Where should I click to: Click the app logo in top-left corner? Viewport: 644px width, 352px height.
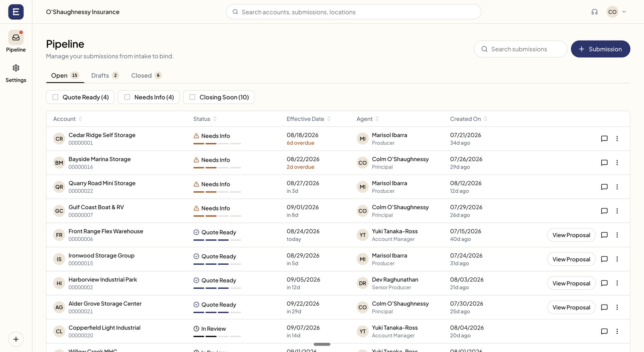[x=16, y=12]
